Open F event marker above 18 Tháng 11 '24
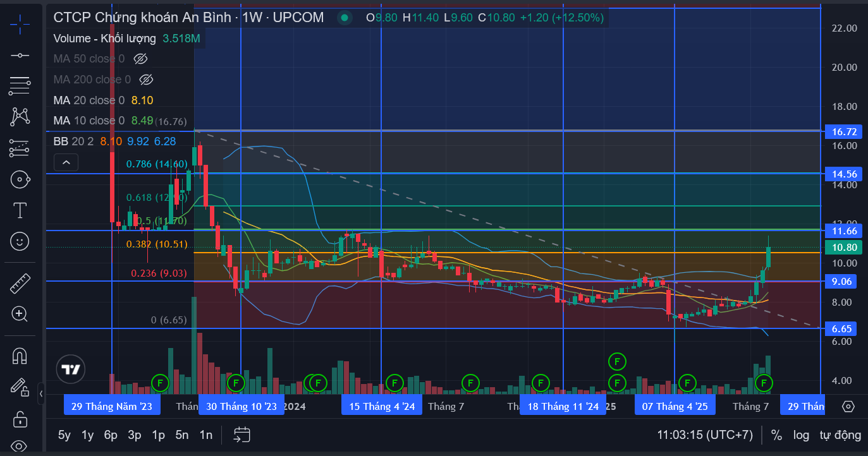Screen dimensions: 868x456 [541, 383]
